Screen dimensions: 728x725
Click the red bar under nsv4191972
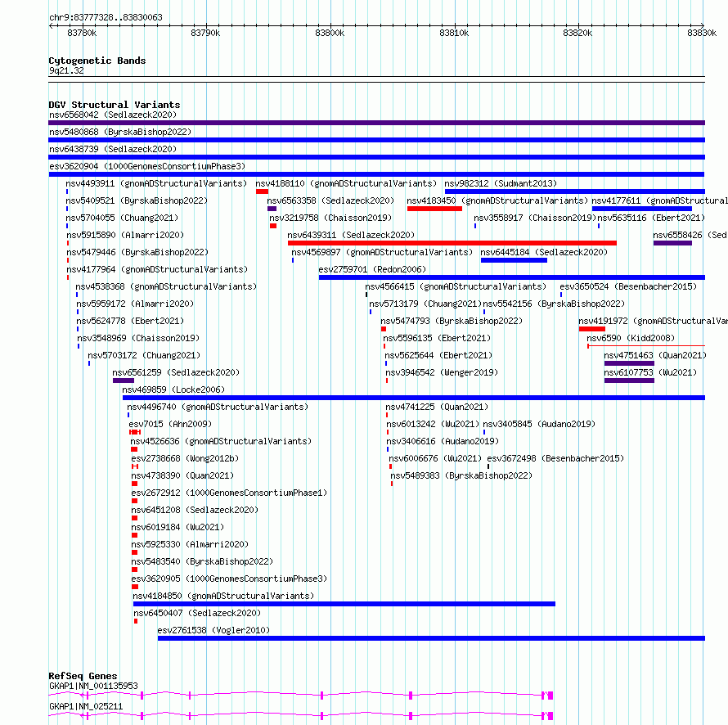[x=592, y=329]
